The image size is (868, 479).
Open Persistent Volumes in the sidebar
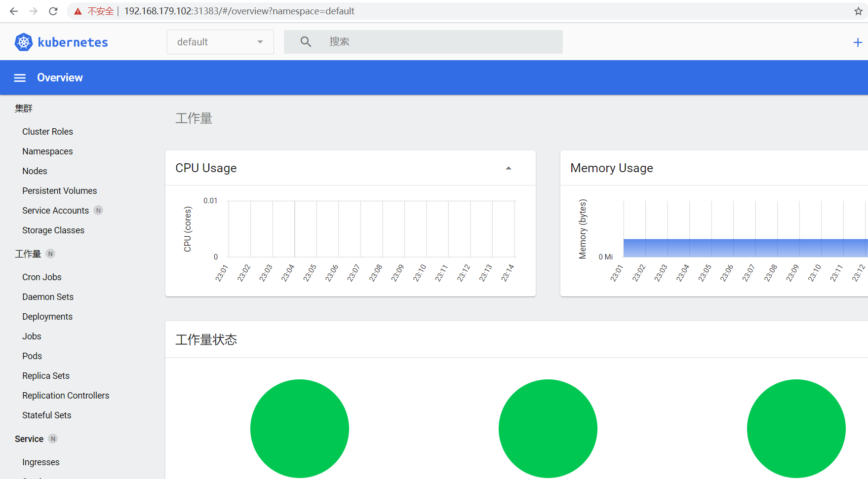point(59,191)
